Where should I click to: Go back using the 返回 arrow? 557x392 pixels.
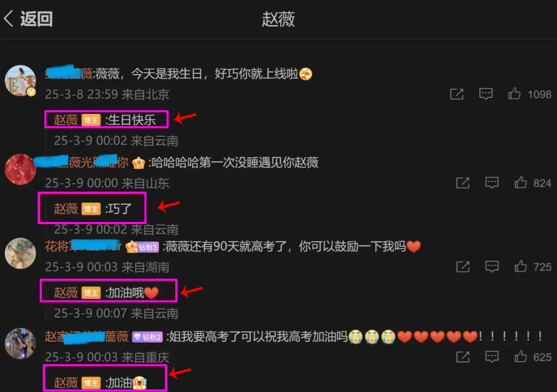point(28,19)
